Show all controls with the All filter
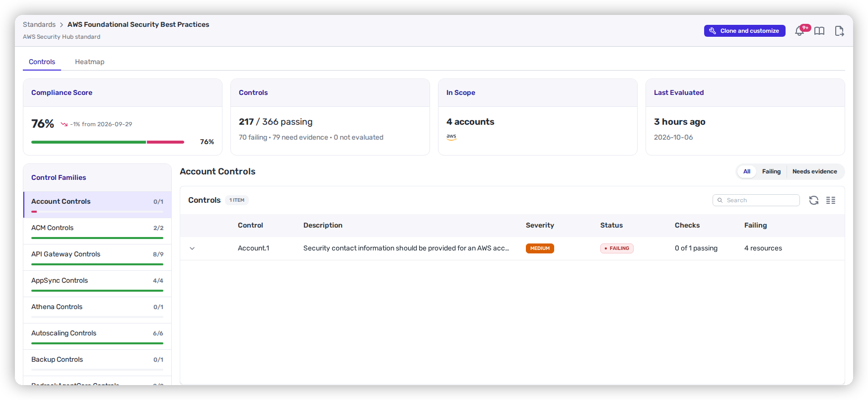This screenshot has height=400, width=868. tap(747, 171)
